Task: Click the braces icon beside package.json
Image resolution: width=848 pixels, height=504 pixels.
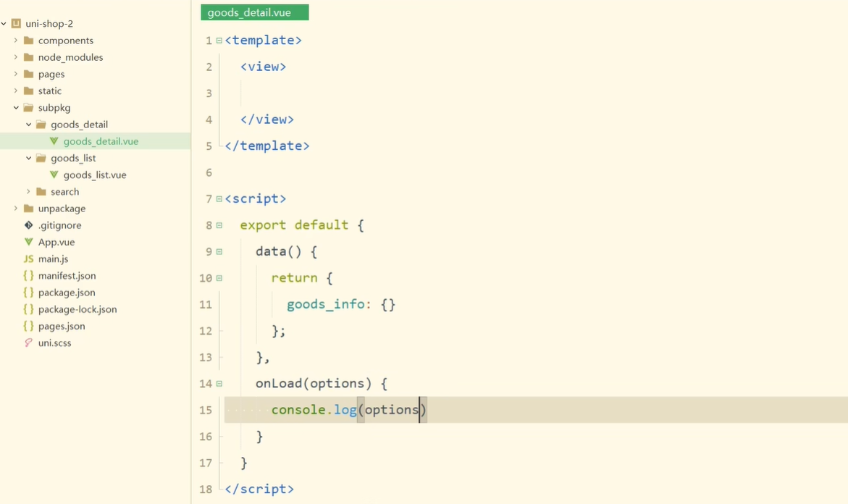Action: pyautogui.click(x=29, y=292)
